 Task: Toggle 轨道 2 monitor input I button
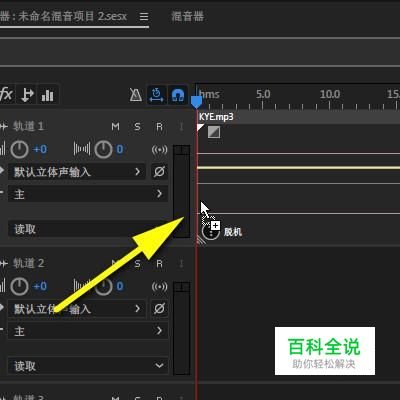click(181, 264)
